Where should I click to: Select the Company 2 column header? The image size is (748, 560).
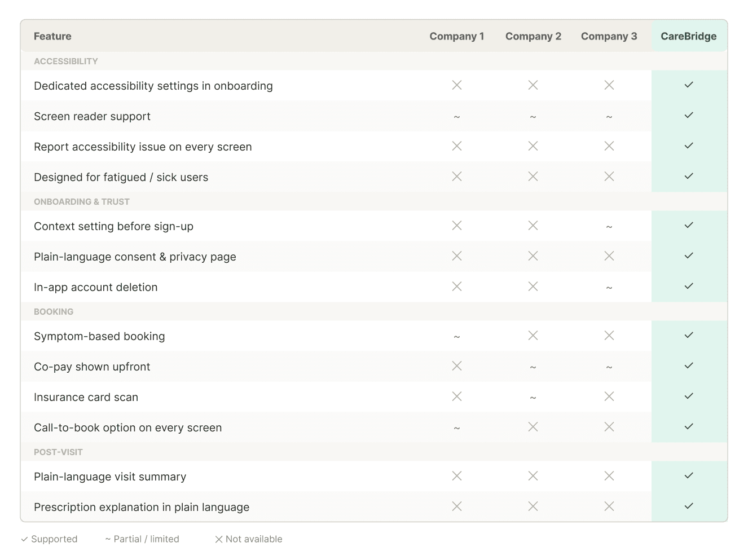click(x=533, y=36)
